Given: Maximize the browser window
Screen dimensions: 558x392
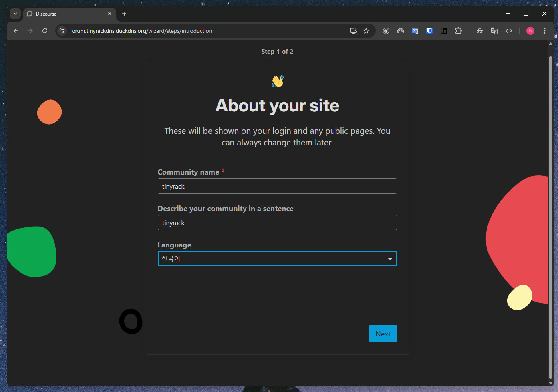Looking at the screenshot, I should pyautogui.click(x=526, y=14).
